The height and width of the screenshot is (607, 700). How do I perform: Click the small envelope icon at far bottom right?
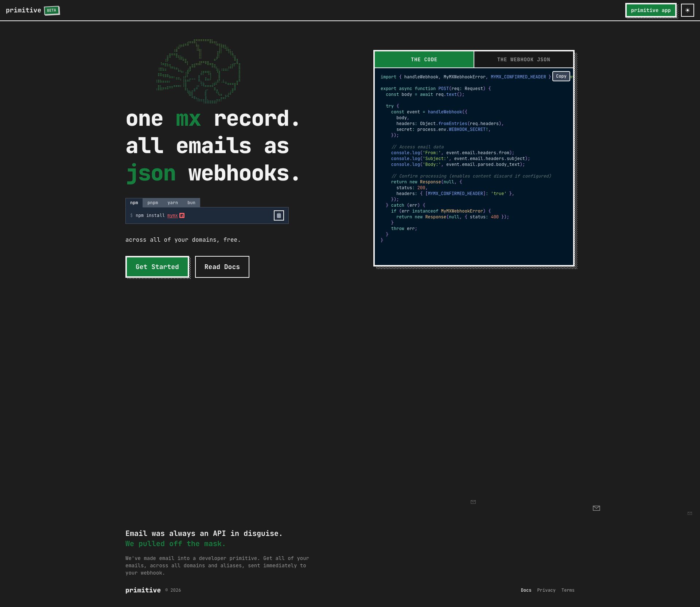tap(690, 513)
